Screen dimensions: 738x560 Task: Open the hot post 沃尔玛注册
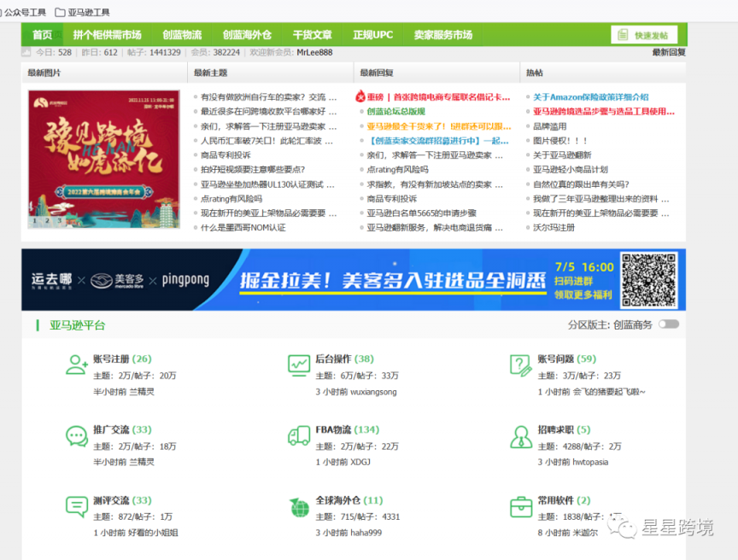554,228
